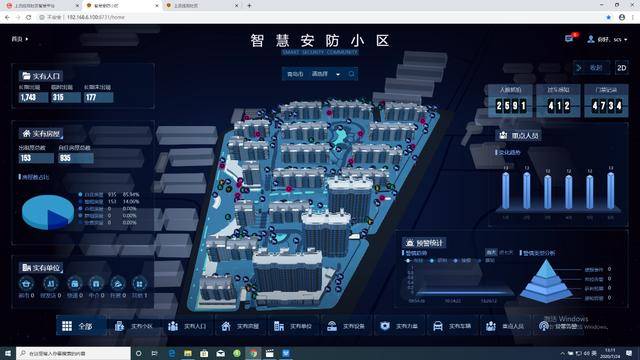The width and height of the screenshot is (640, 360).
Task: Click the top tier of the alarm pyramid chart
Action: pos(546,268)
